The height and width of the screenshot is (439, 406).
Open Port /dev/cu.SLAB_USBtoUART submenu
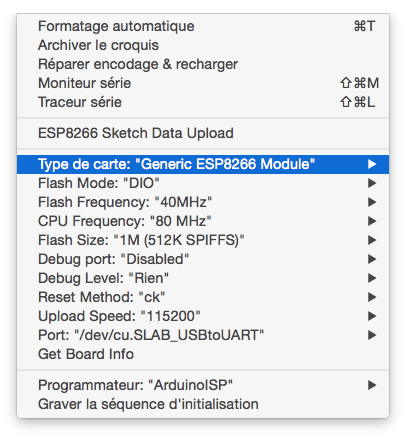[203, 335]
